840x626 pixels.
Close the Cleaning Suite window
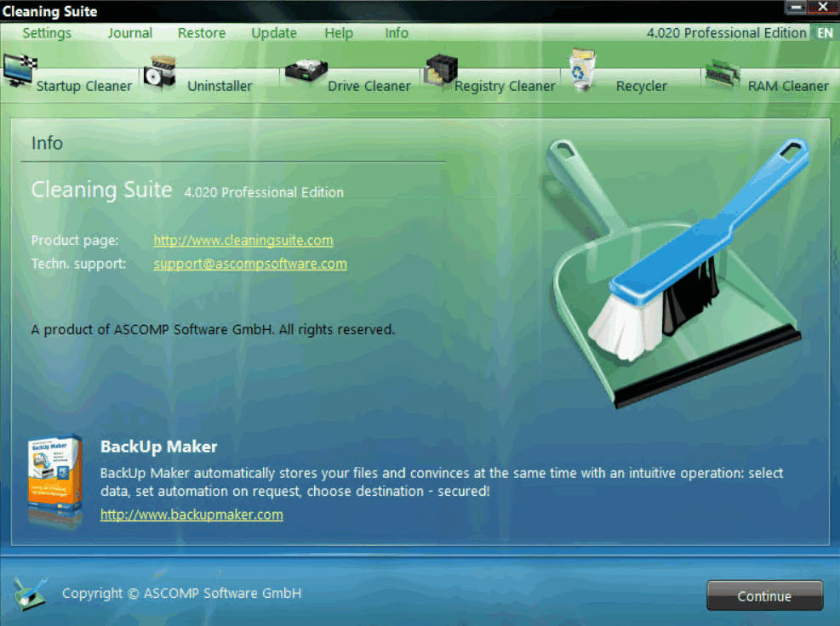822,7
